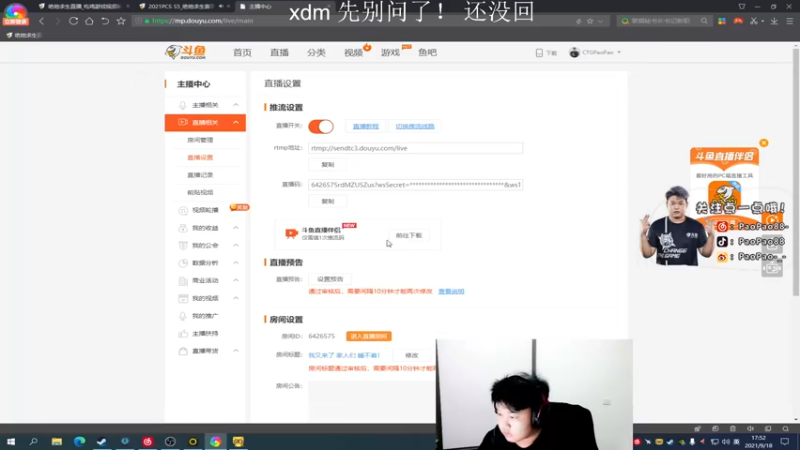
Task: Click the browser back arrow
Action: (42, 21)
